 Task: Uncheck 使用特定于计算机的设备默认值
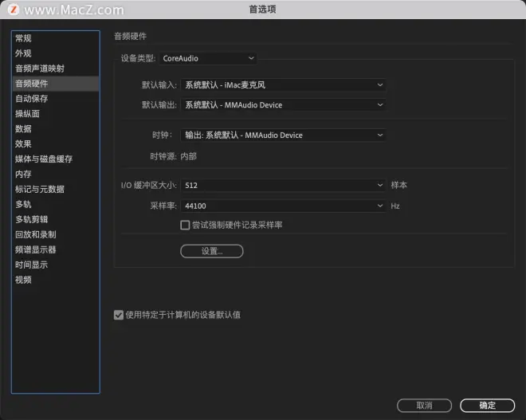click(x=119, y=315)
